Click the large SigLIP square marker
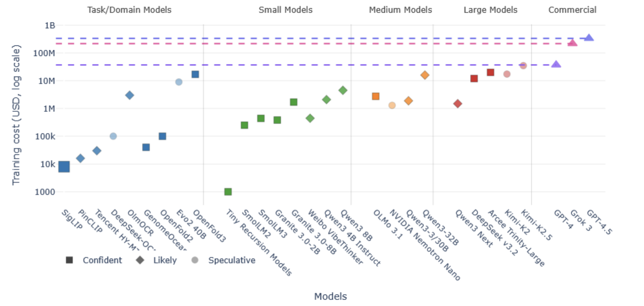This screenshot has height=306, width=644. pos(64,166)
